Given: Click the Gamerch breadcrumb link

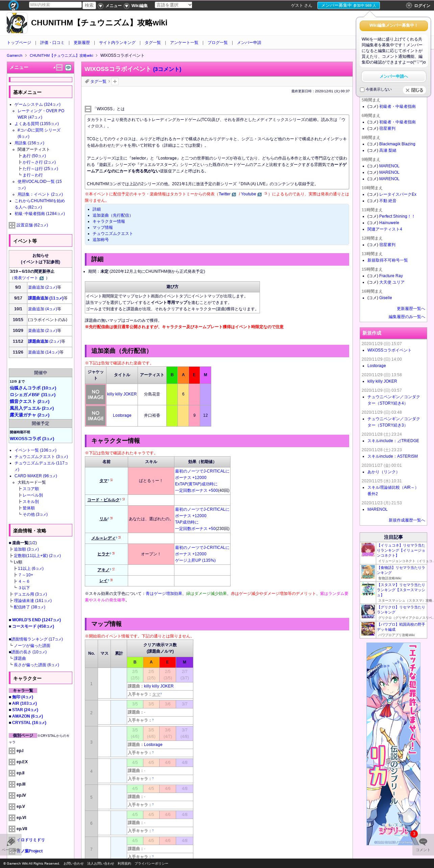Looking at the screenshot, I should point(15,55).
